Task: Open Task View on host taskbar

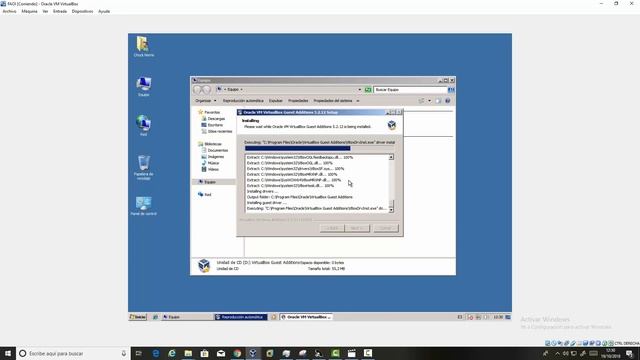Action: 139,353
